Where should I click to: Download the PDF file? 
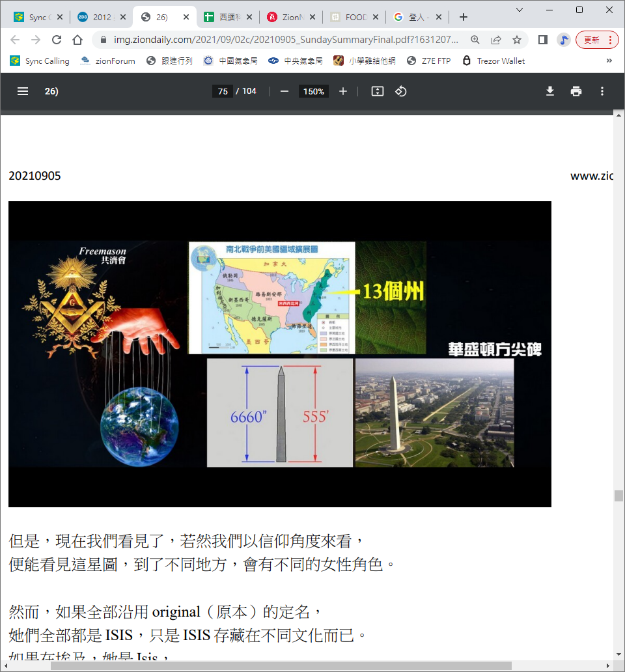(550, 91)
